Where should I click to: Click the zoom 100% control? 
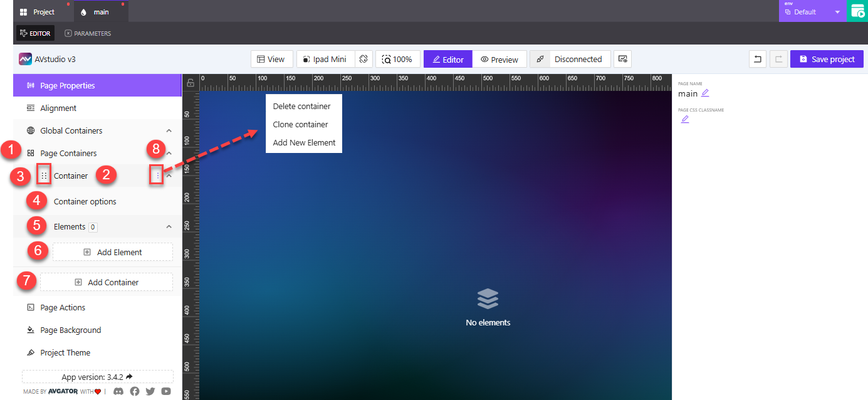point(397,58)
